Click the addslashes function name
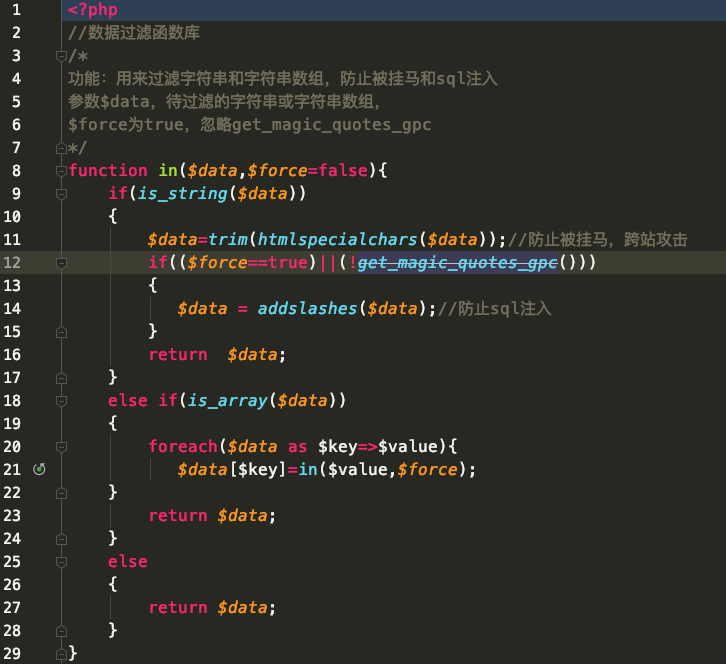 click(307, 308)
